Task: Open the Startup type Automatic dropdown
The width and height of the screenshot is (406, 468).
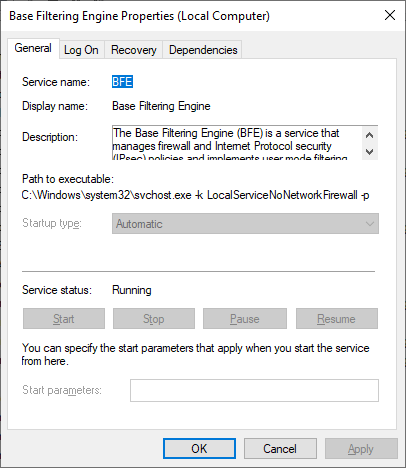Action: pyautogui.click(x=245, y=224)
